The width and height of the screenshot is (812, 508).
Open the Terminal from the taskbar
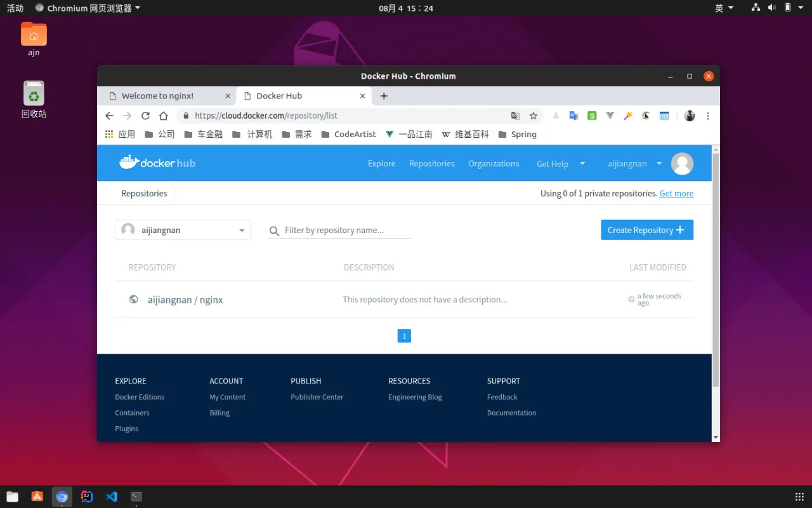tap(136, 497)
